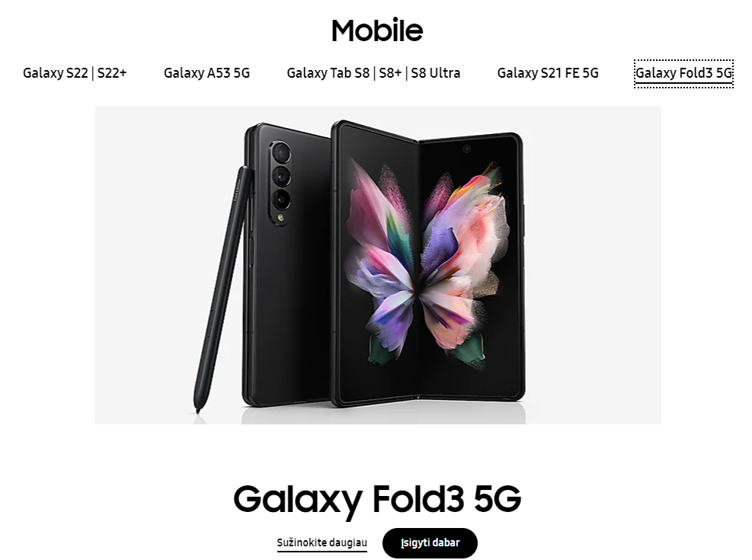Go to the Galaxy S21 FE 5G tab

pyautogui.click(x=548, y=73)
